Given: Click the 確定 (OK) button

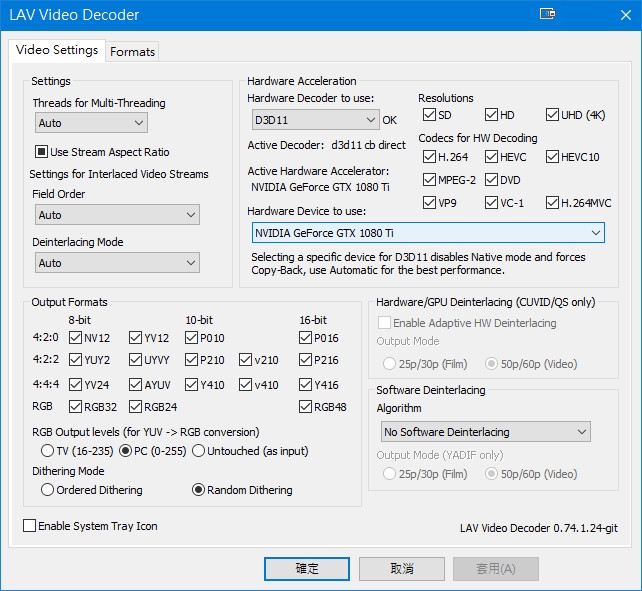Looking at the screenshot, I should coord(307,568).
